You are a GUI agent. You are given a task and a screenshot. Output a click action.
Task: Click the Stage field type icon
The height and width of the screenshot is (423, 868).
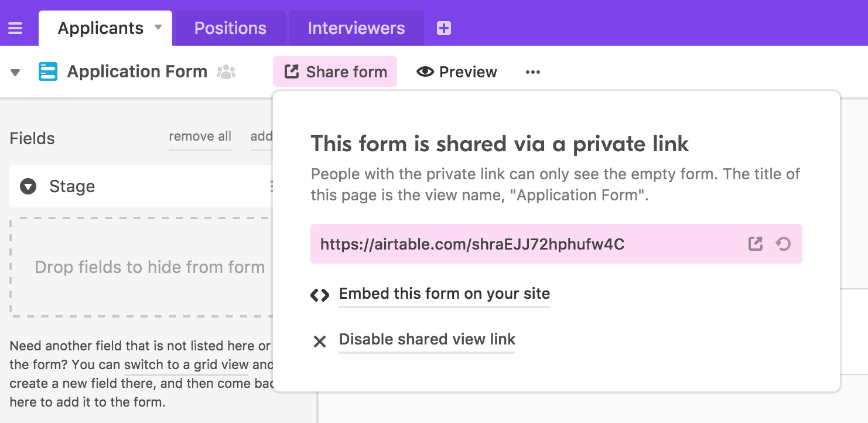pyautogui.click(x=28, y=186)
